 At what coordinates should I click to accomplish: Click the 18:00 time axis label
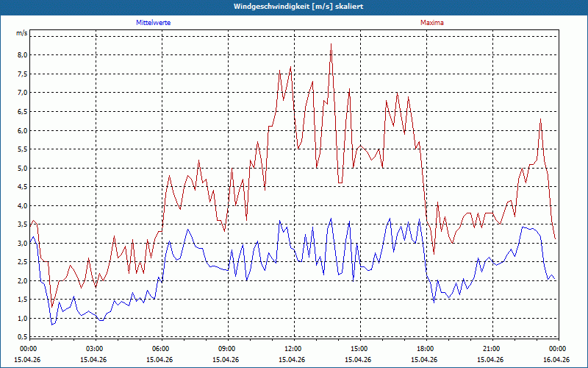[425, 349]
